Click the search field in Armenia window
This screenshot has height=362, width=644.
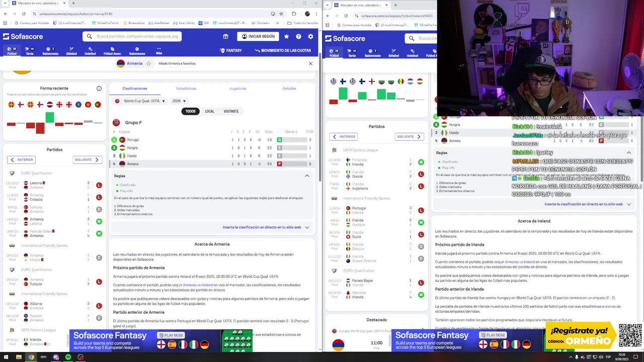132,36
